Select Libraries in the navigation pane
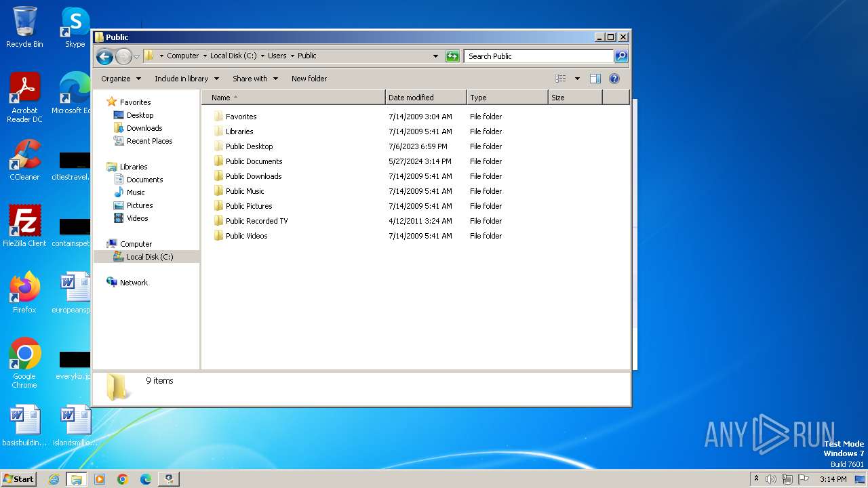This screenshot has height=488, width=868. [x=134, y=167]
